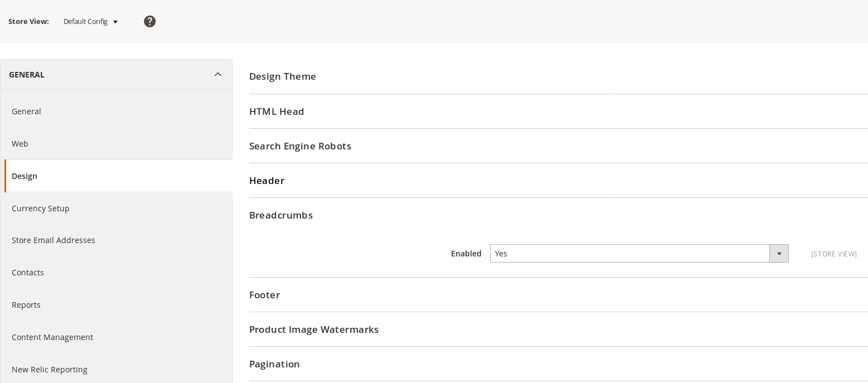This screenshot has width=868, height=383.
Task: Collapse the General sidebar group chevron
Action: (218, 75)
